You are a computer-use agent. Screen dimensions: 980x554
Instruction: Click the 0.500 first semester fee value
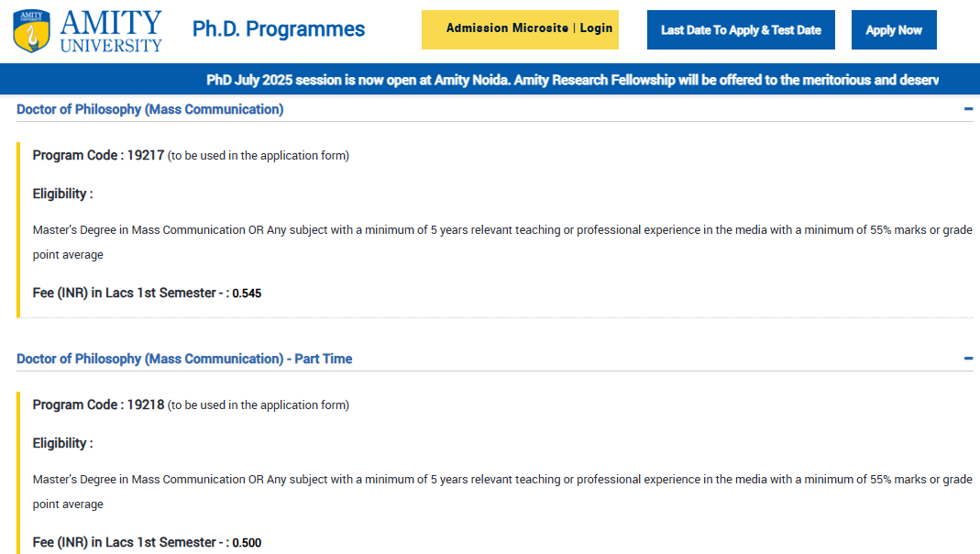tap(247, 543)
